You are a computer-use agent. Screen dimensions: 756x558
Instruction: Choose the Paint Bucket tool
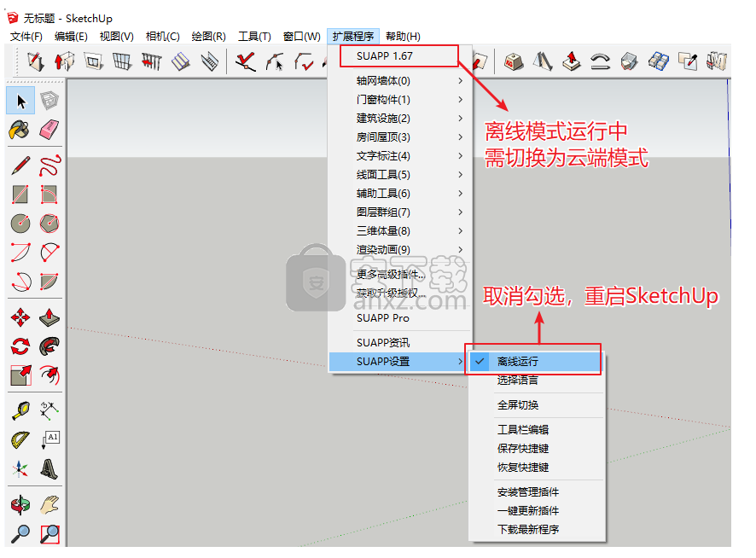click(20, 129)
